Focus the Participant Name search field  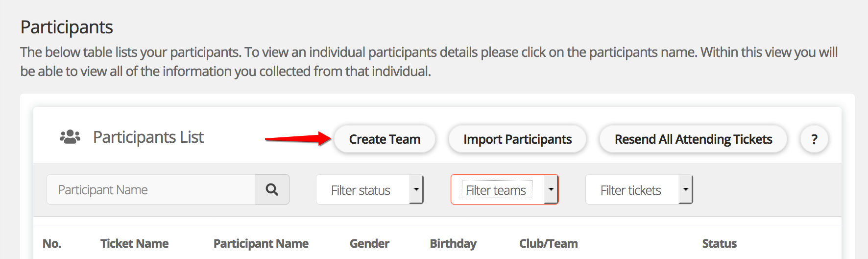[151, 189]
